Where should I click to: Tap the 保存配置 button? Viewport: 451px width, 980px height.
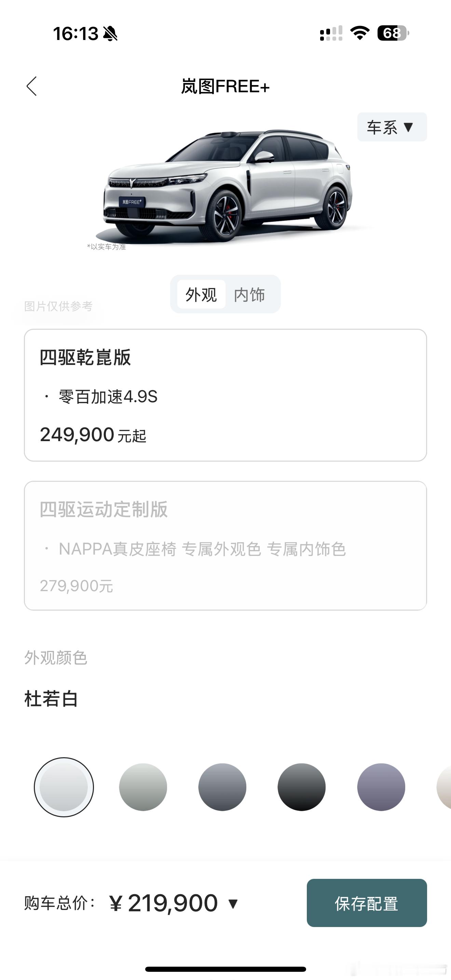click(x=367, y=903)
